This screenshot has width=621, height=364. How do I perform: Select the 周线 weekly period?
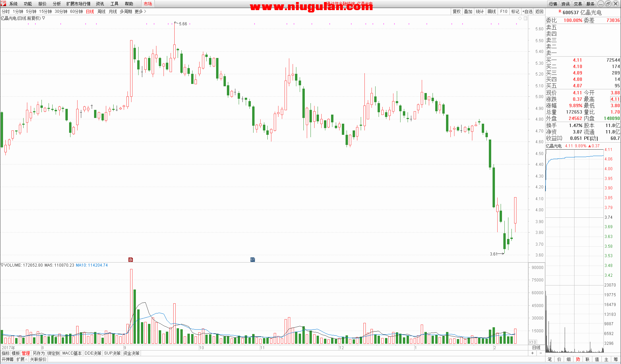101,11
